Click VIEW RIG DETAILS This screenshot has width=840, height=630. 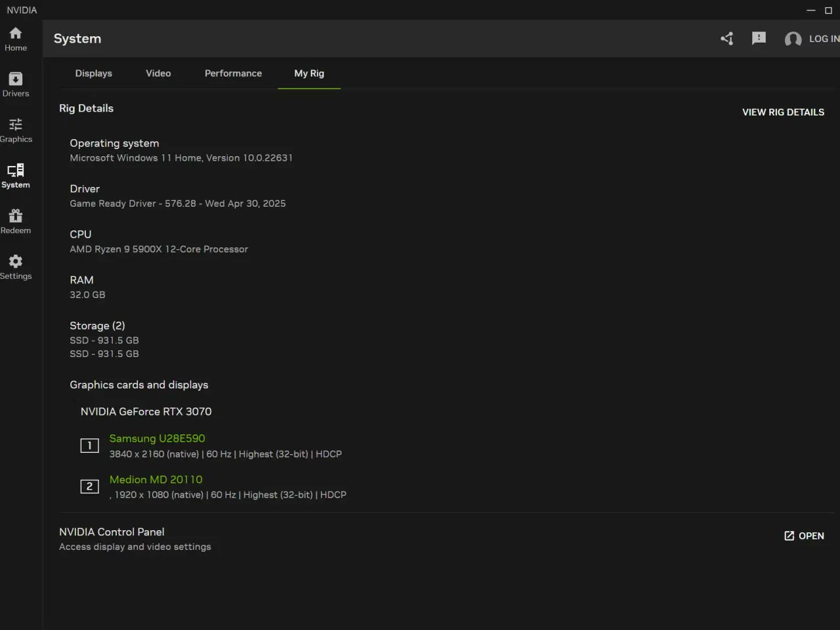point(783,112)
